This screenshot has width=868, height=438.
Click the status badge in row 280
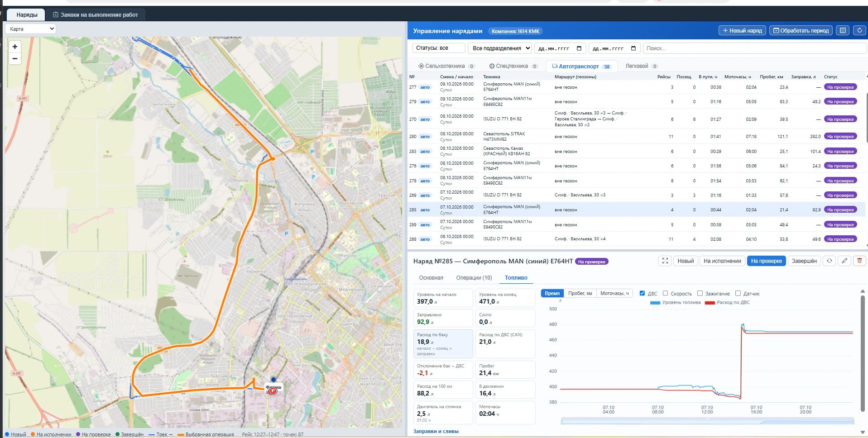tap(840, 137)
